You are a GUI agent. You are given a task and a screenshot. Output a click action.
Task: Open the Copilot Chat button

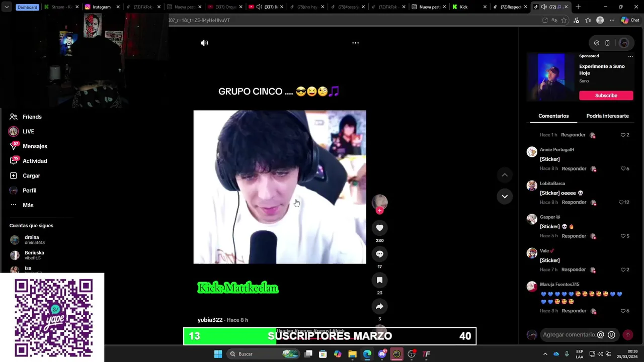click(x=630, y=20)
